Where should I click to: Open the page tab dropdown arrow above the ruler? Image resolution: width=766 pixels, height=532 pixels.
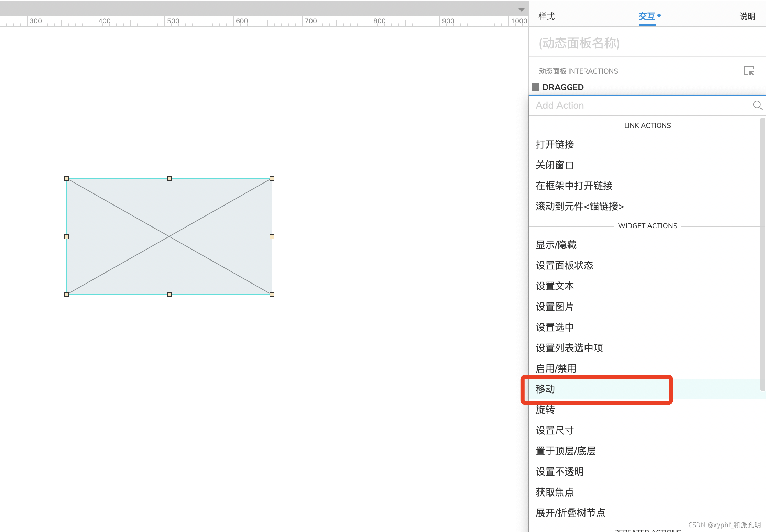[x=521, y=10]
